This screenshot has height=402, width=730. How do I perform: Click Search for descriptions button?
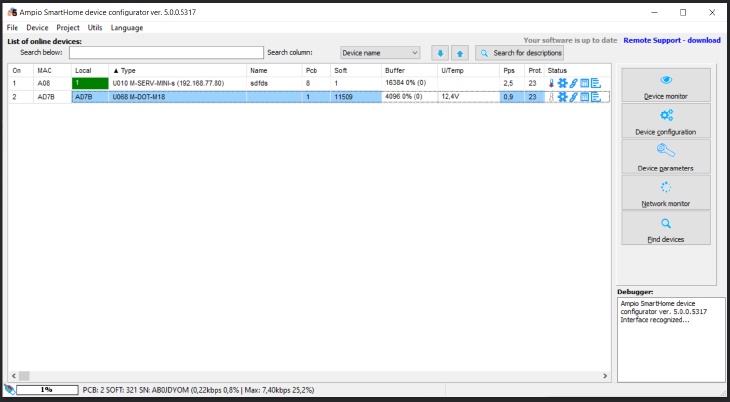click(x=520, y=53)
